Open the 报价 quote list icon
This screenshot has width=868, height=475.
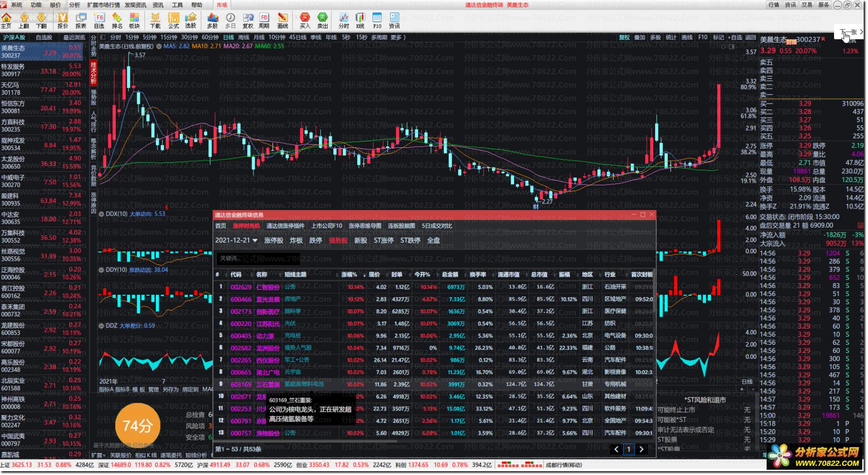coord(63,21)
